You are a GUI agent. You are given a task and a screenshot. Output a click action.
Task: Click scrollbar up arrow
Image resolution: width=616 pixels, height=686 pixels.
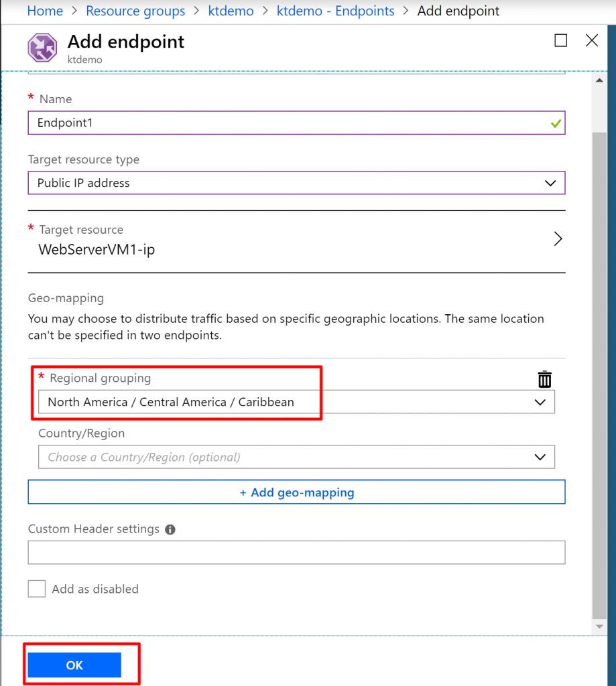coord(599,80)
